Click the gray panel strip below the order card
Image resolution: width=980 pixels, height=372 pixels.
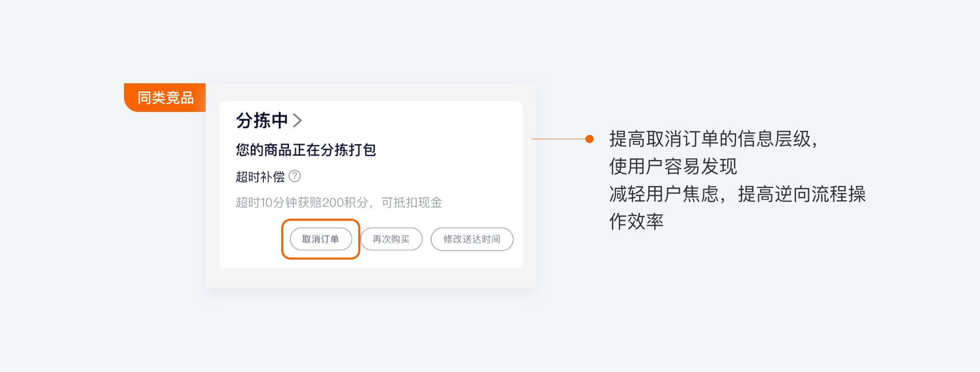[371, 277]
